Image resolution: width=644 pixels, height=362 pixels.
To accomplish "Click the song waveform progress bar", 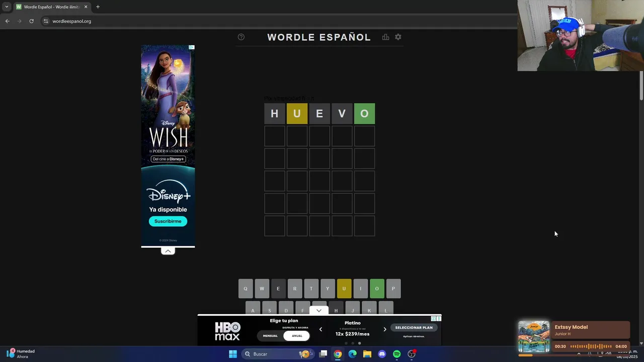I will tap(591, 346).
